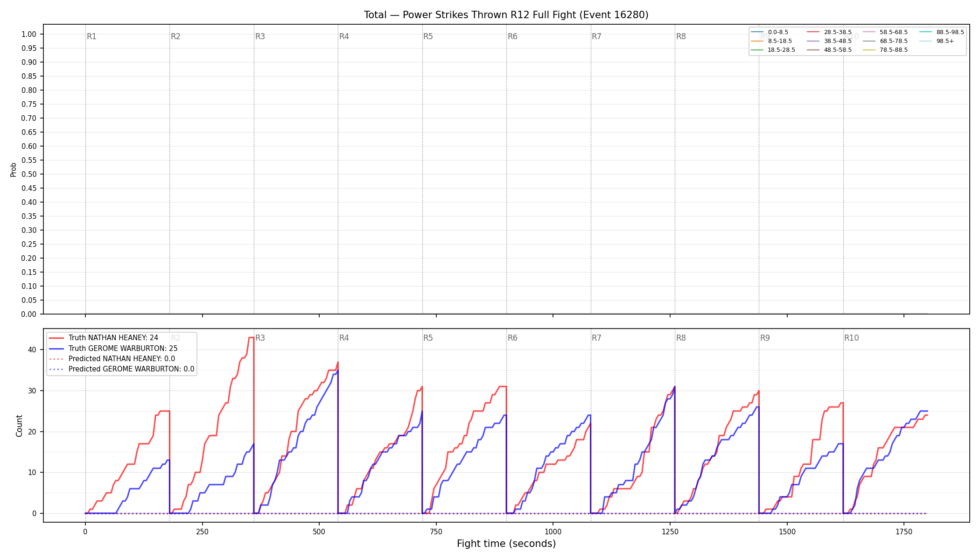Click the R4 round marker in bottom chart
Screen dimensions: 980x560
344,338
